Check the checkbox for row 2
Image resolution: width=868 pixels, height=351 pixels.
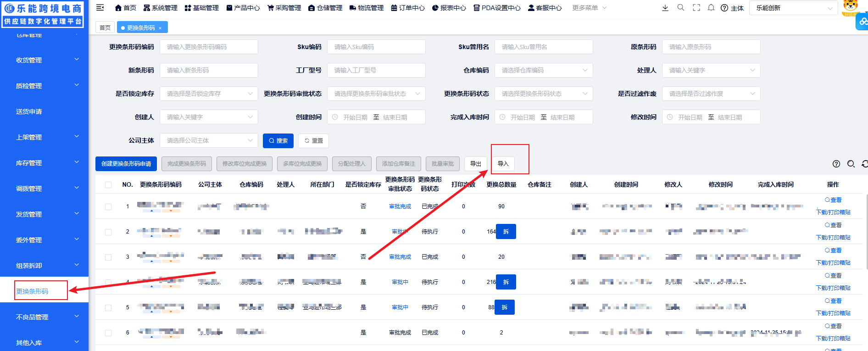coord(108,232)
